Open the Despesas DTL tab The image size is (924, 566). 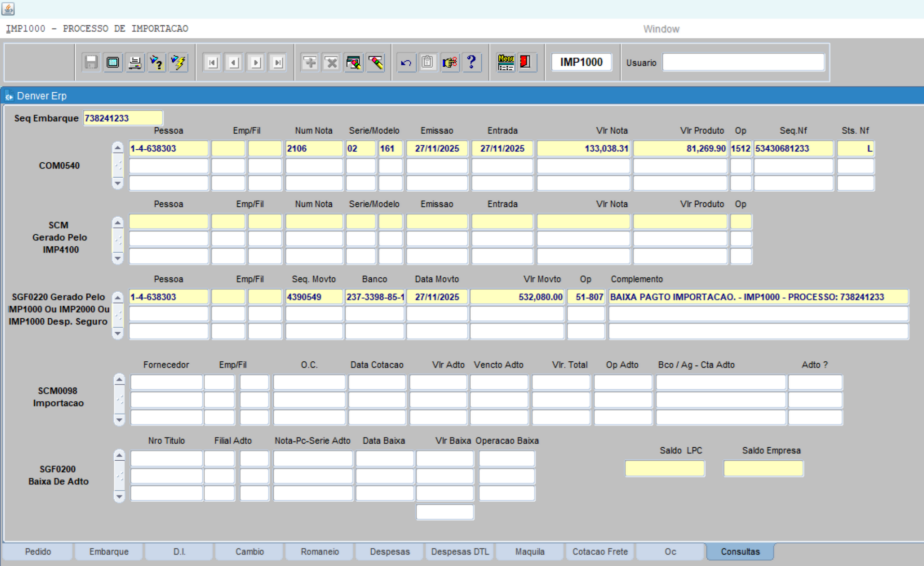pos(460,552)
